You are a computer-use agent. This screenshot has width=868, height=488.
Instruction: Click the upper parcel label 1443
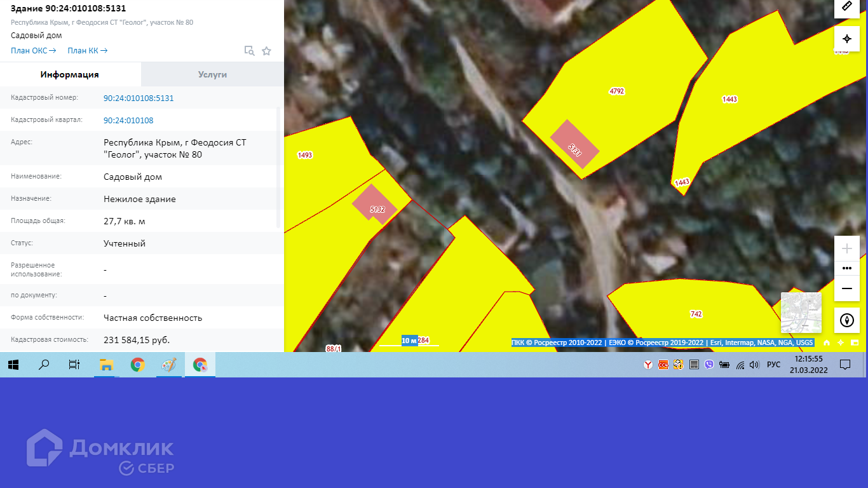click(729, 99)
